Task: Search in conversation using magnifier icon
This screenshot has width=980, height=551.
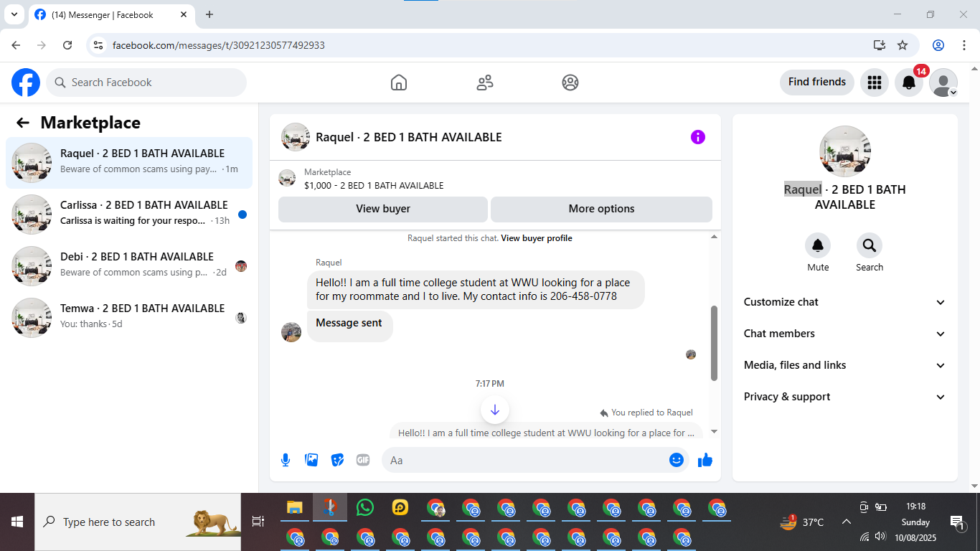Action: coord(870,245)
